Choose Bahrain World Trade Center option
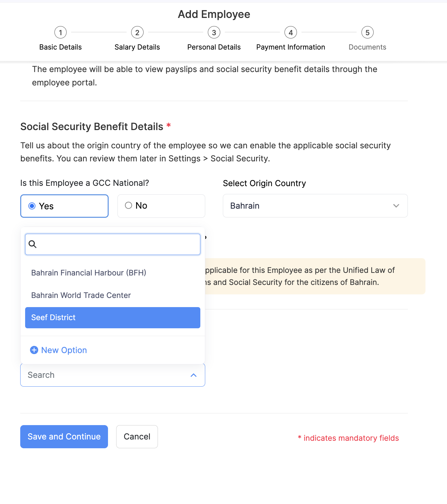This screenshot has width=447, height=504. pyautogui.click(x=81, y=295)
